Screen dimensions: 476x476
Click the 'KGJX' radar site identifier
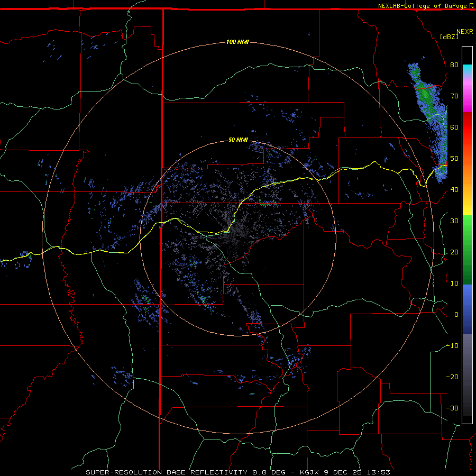coord(310,472)
